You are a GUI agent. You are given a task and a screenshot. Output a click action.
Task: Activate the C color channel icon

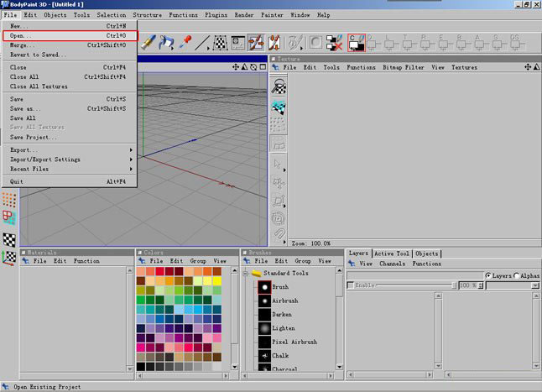[x=357, y=43]
